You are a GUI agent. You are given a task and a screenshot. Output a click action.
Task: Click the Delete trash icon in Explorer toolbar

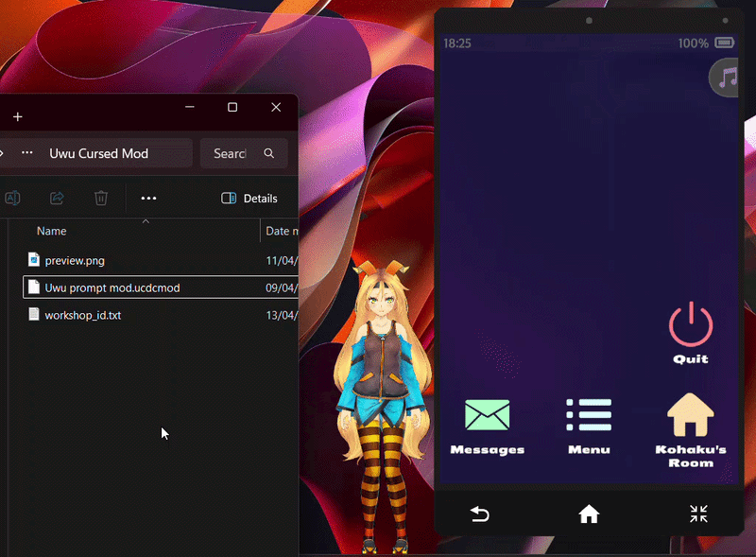pos(101,198)
